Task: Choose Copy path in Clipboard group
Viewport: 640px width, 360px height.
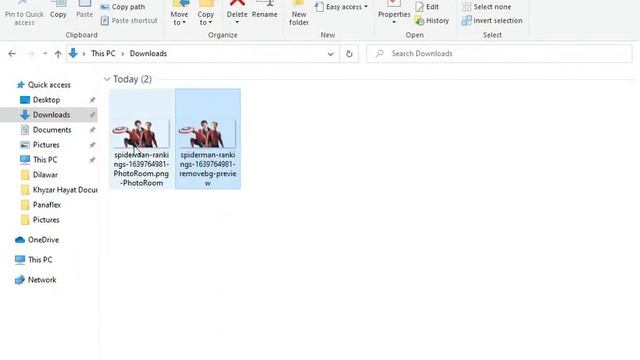Action: point(123,7)
